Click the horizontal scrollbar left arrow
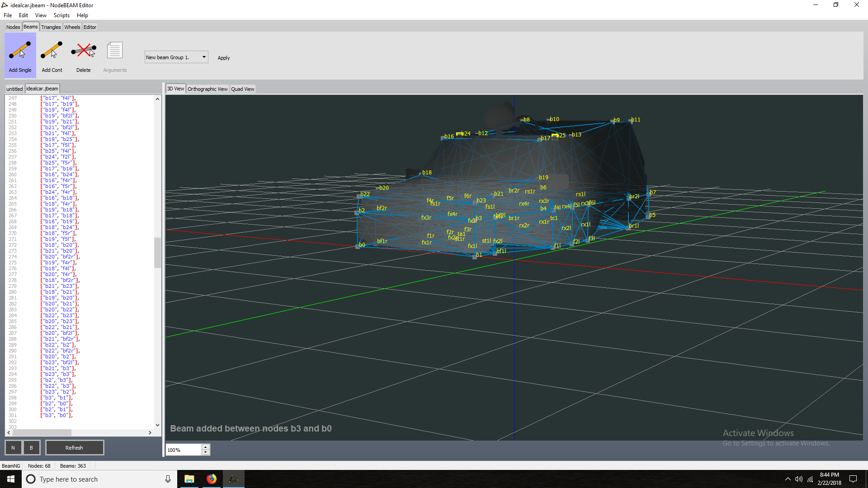 9,432
